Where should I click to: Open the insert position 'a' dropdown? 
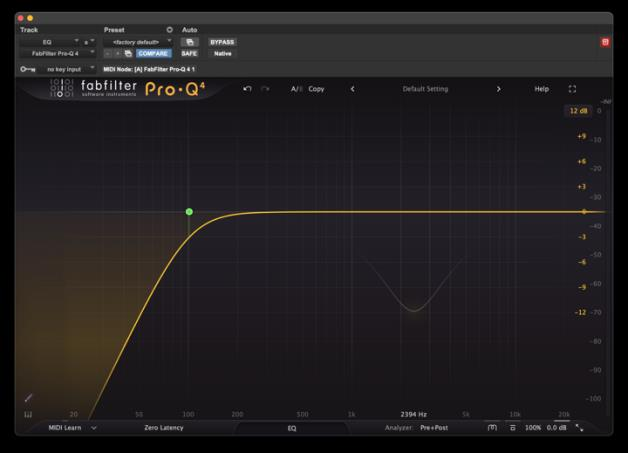pyautogui.click(x=89, y=42)
